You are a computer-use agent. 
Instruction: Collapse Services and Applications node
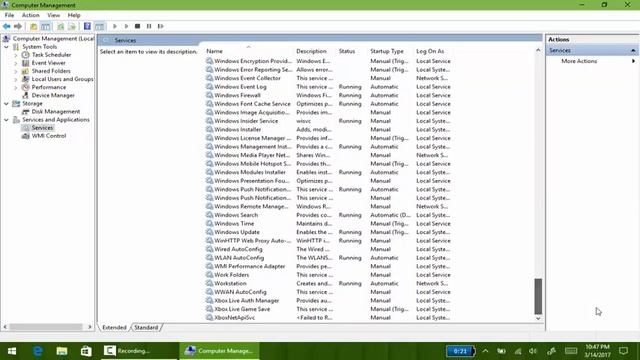point(6,120)
